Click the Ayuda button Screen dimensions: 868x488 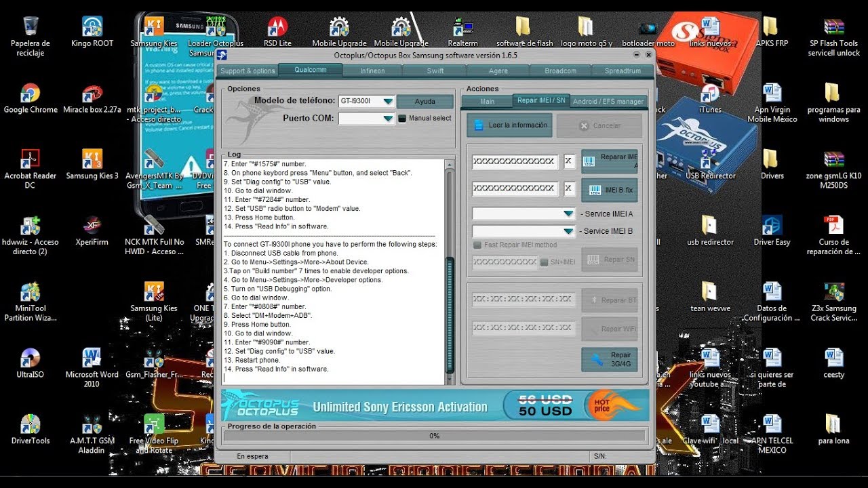coord(425,102)
